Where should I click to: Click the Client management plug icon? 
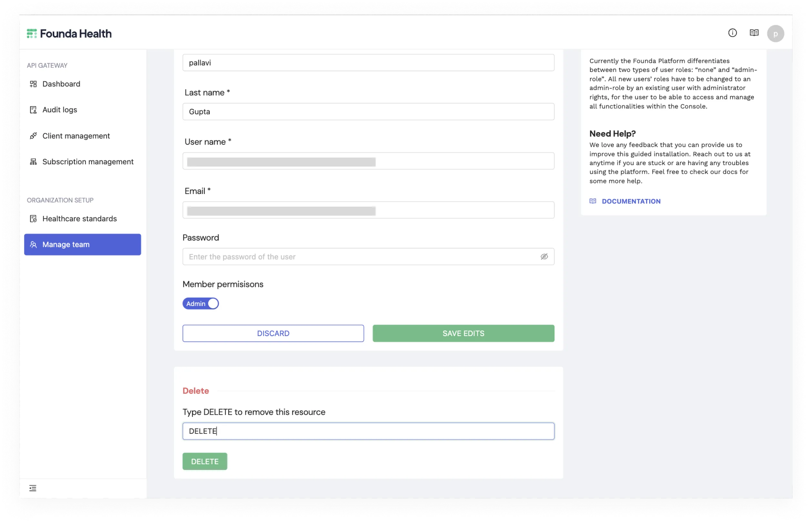click(x=33, y=136)
